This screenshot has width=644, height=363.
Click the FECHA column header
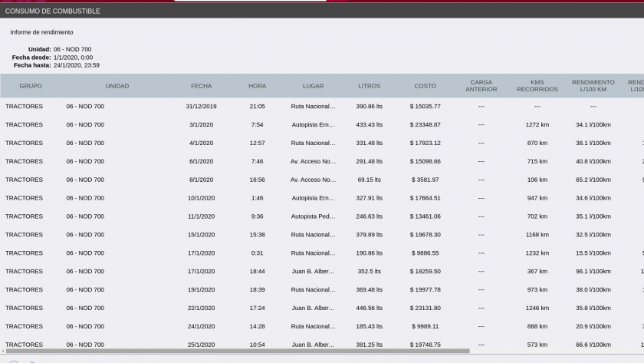[x=202, y=86]
